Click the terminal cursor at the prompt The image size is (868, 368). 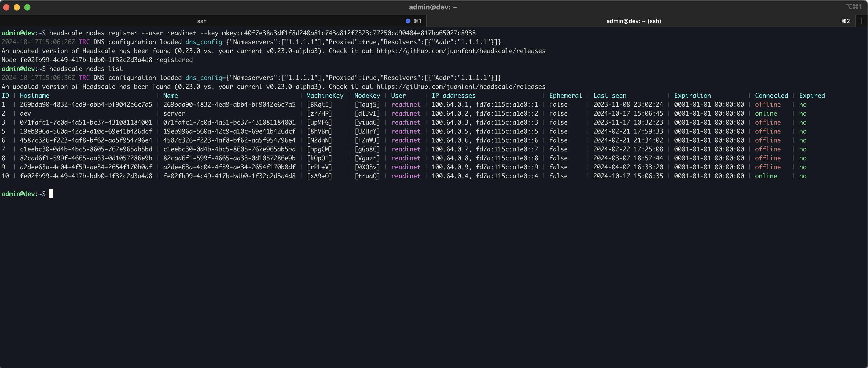[x=51, y=194]
